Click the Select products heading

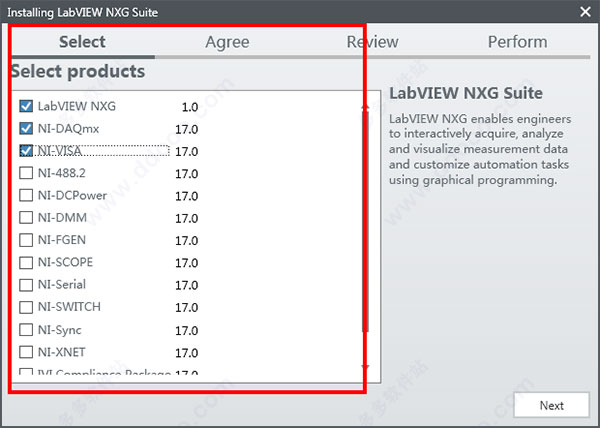click(x=78, y=72)
